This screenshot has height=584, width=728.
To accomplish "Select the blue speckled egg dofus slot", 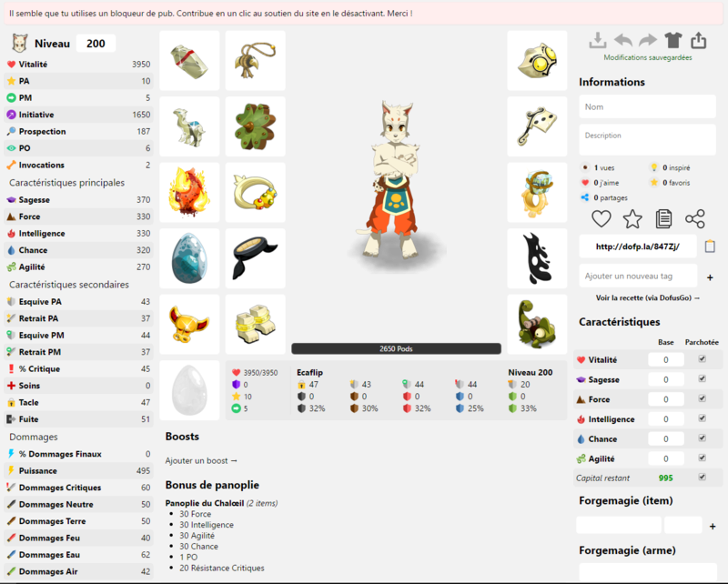I will pos(189,258).
